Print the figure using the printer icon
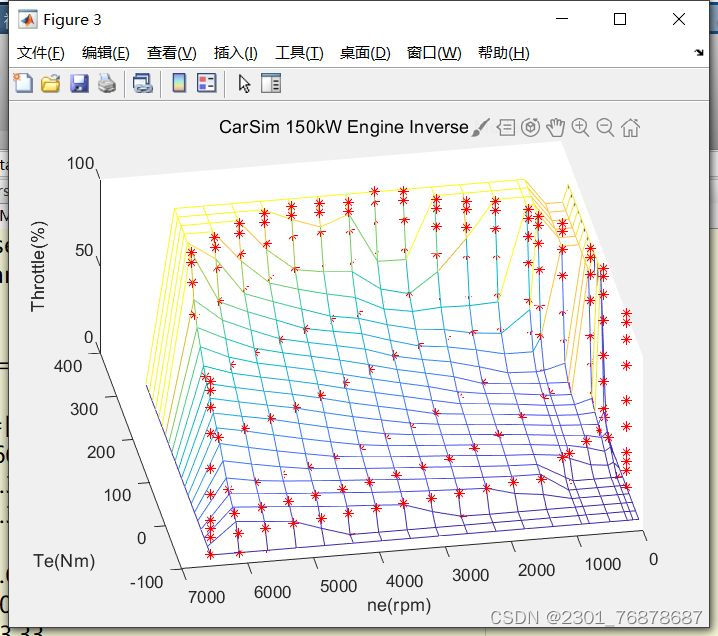 coord(107,84)
